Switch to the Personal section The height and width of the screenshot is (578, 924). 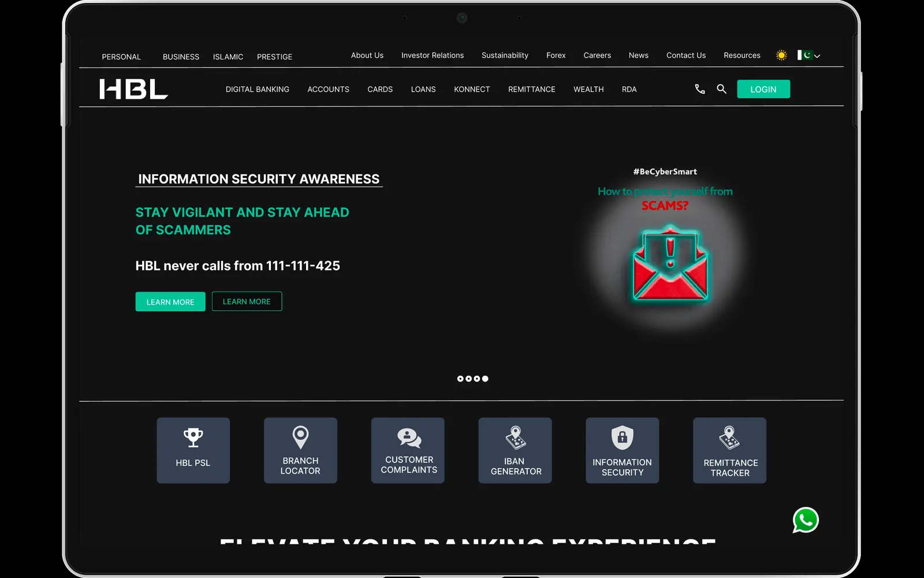(x=121, y=57)
